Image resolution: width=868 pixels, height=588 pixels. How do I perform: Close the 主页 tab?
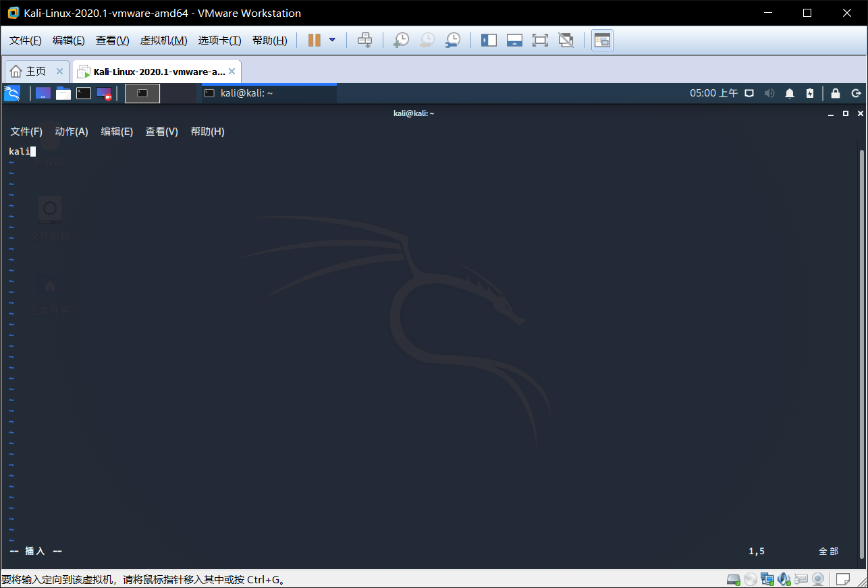[x=59, y=71]
